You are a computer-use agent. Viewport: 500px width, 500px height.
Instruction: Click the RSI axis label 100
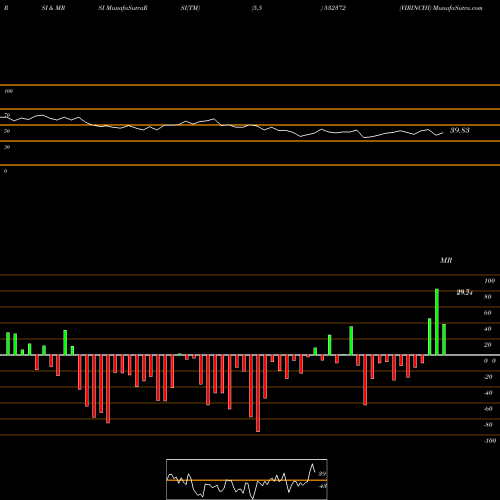point(8,91)
